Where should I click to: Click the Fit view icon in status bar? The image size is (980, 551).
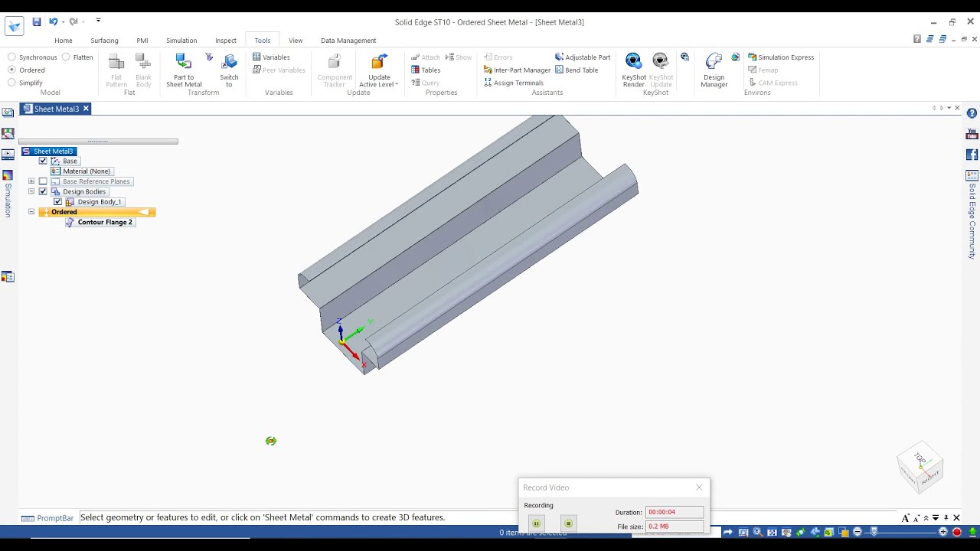tap(772, 532)
